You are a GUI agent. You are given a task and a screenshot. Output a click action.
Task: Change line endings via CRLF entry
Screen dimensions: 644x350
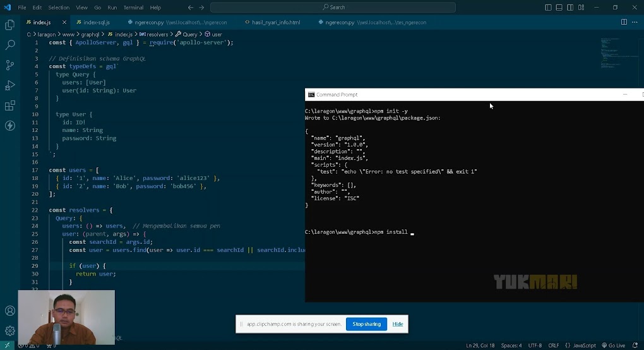click(x=553, y=346)
